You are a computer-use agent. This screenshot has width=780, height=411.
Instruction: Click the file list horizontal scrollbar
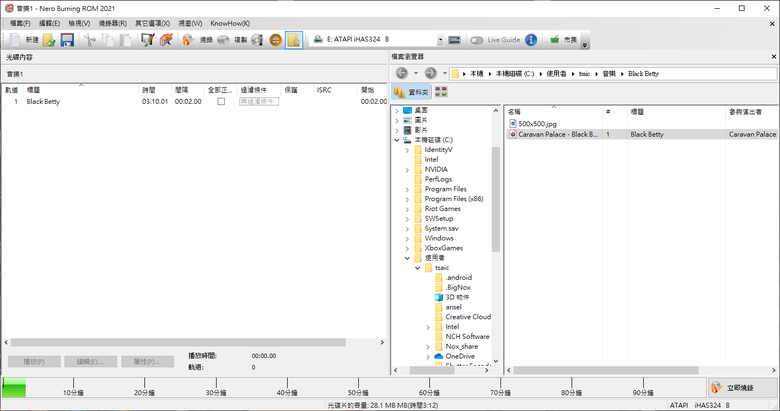point(606,370)
